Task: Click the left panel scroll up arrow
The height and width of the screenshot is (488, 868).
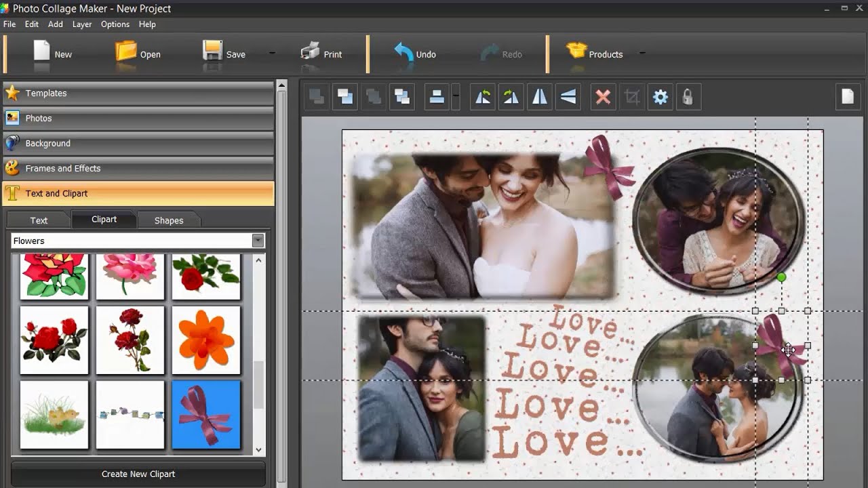Action: [x=282, y=85]
